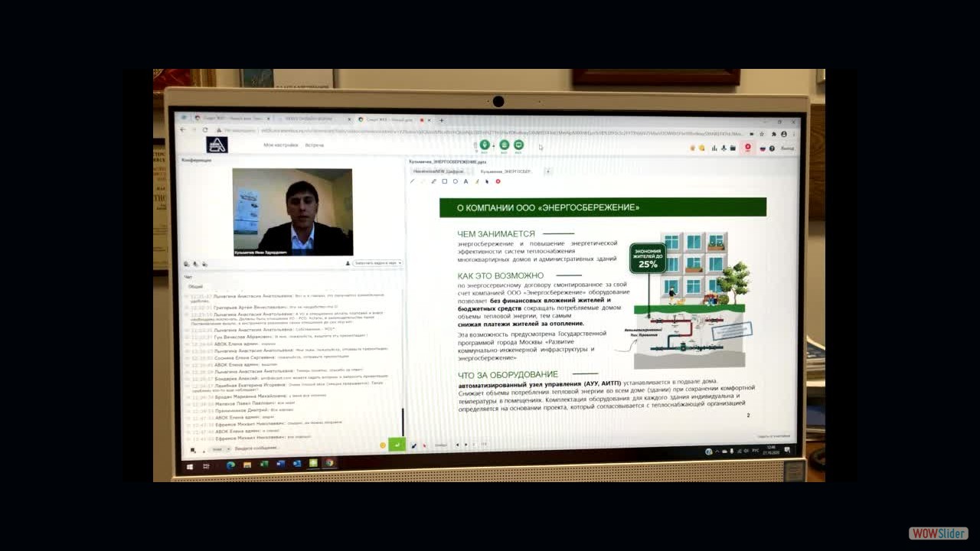Select the text A tool

tap(465, 181)
